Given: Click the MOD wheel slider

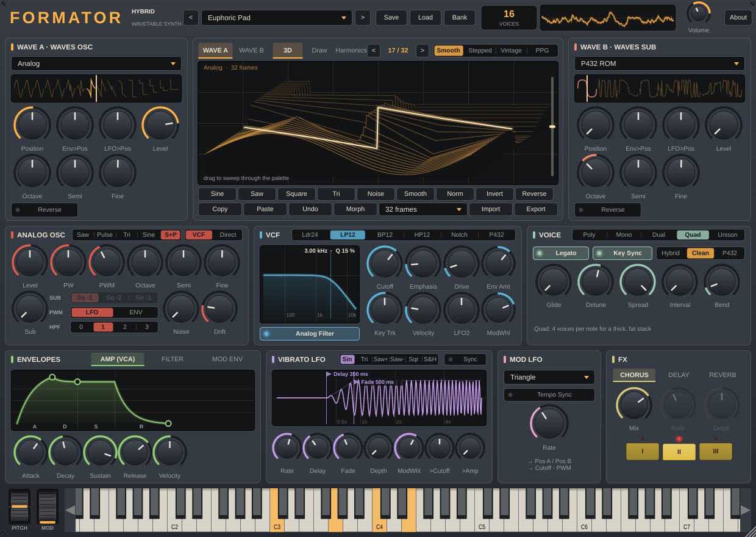Looking at the screenshot, I should coord(48,506).
